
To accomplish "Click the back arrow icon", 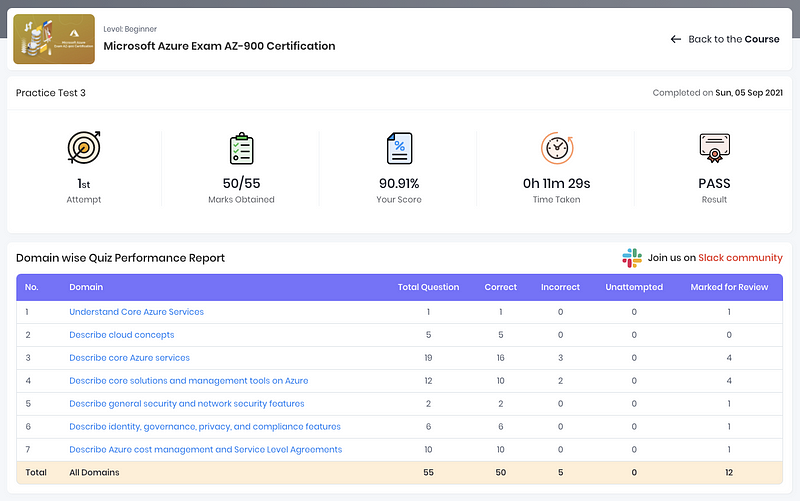I will coord(676,39).
